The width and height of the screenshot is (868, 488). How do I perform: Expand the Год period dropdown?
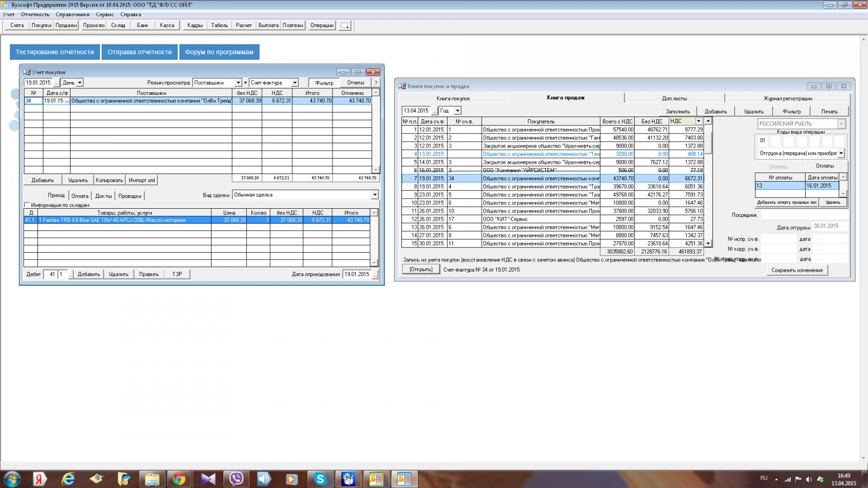(457, 111)
